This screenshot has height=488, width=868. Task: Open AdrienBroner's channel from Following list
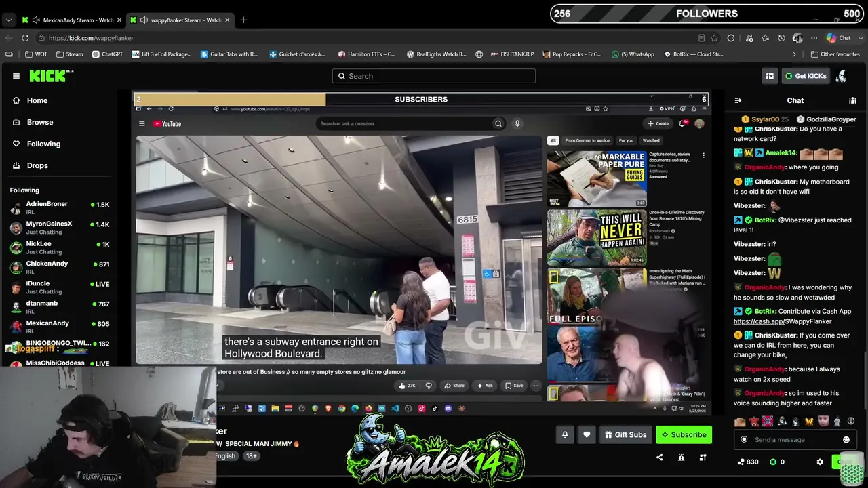click(x=60, y=208)
